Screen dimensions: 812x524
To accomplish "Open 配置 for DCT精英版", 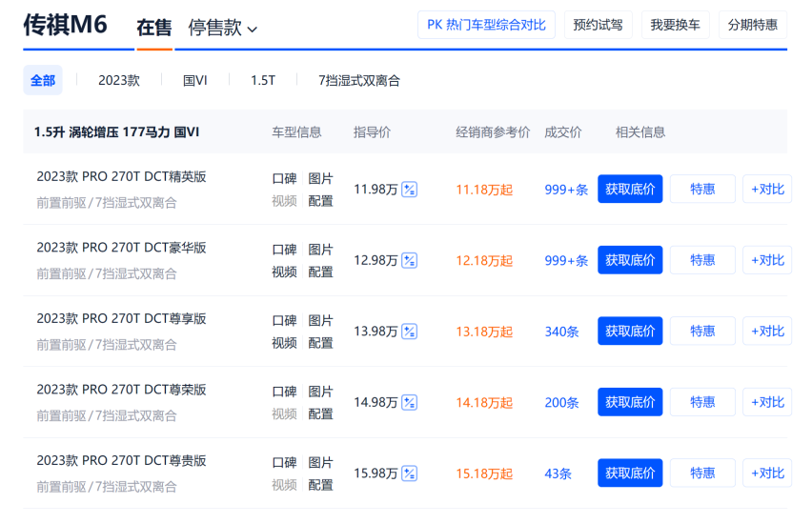I will tap(320, 201).
